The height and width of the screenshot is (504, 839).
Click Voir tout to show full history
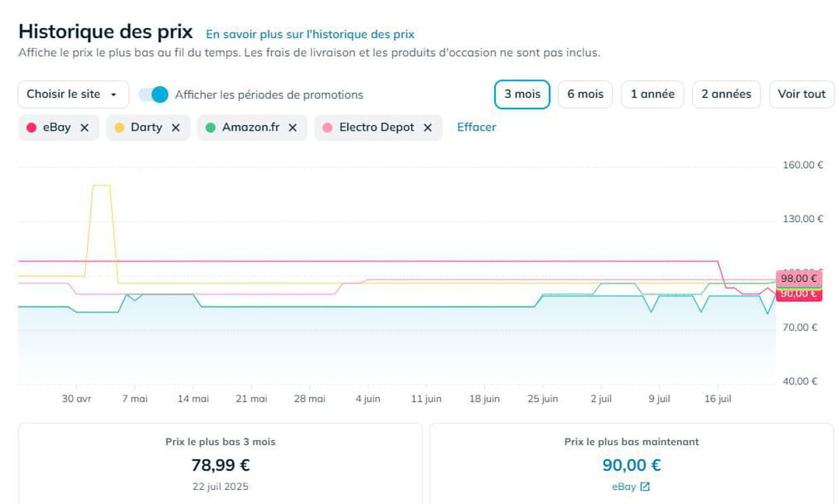coord(802,95)
